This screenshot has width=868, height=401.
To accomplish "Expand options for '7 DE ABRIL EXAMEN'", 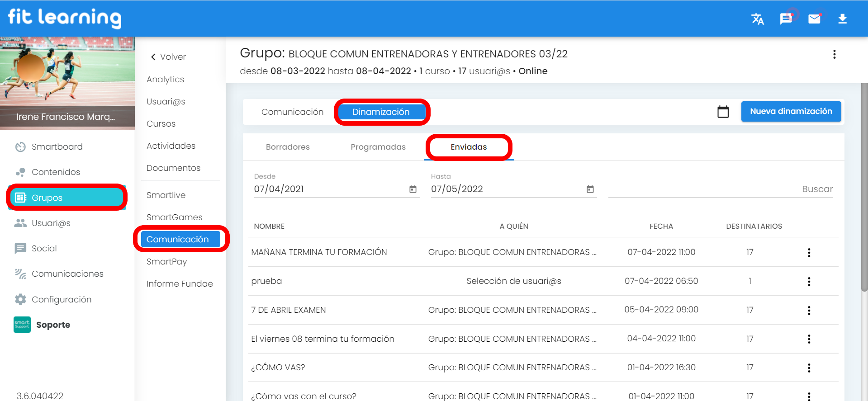I will pos(809,310).
